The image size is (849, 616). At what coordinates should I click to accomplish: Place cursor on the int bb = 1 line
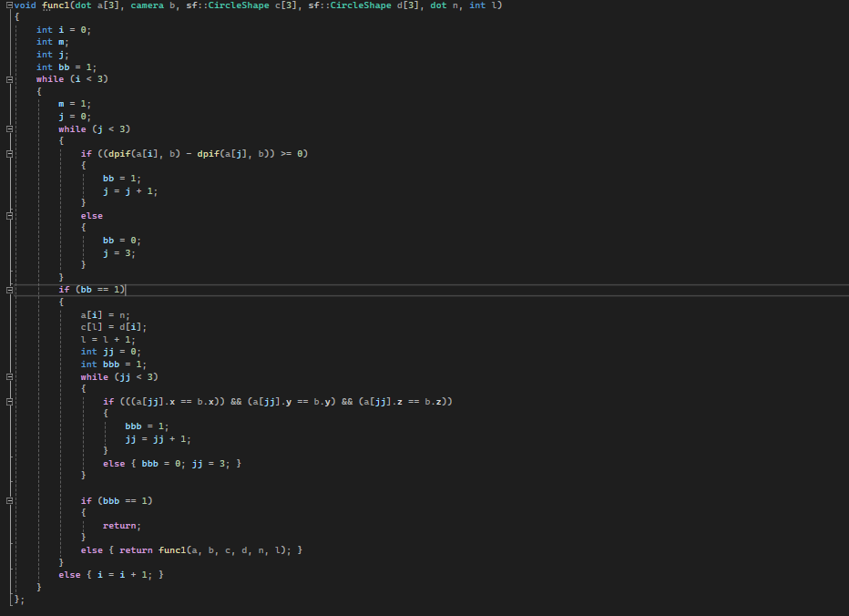[66, 67]
